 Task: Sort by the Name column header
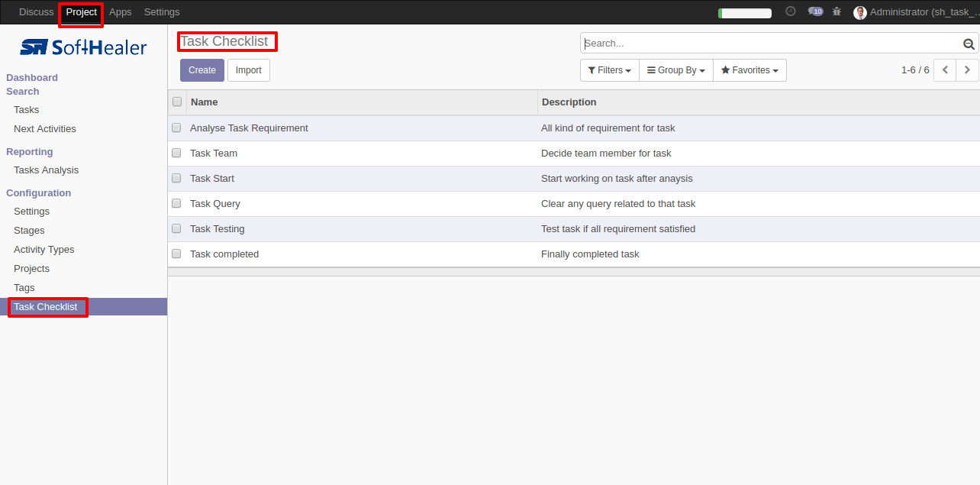point(363,102)
